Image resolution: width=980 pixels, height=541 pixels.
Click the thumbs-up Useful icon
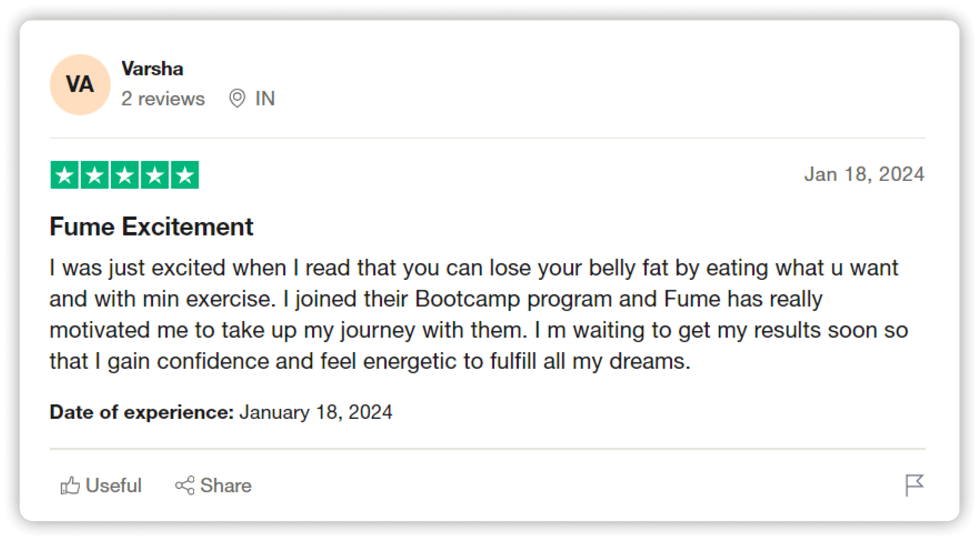pos(70,485)
